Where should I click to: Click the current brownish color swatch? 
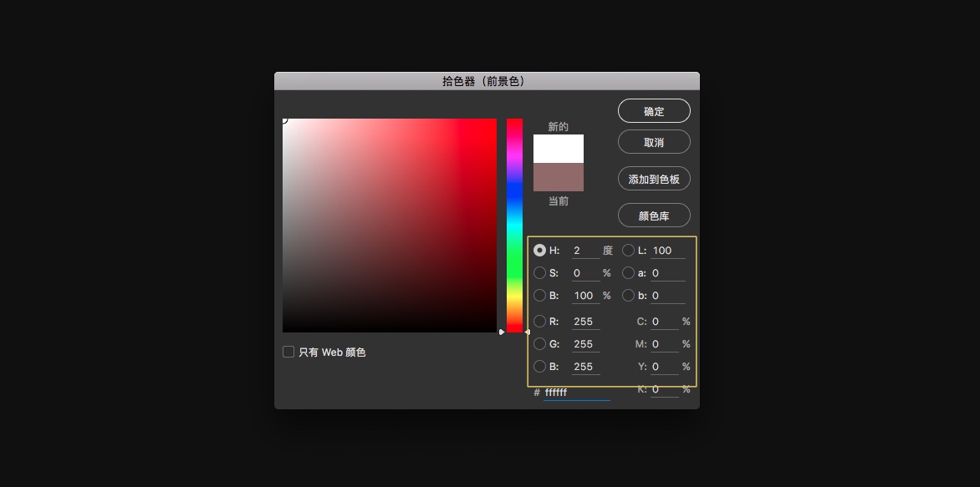click(559, 177)
